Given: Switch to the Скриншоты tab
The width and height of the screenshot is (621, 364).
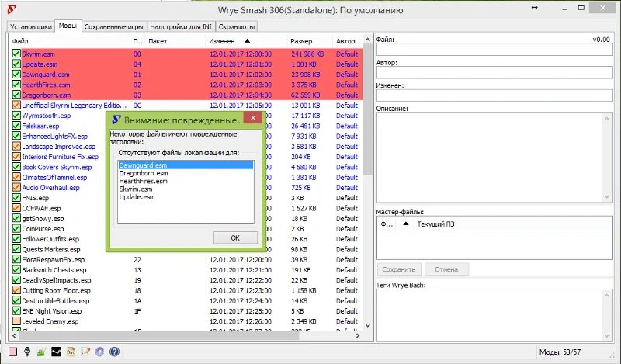Looking at the screenshot, I should 237,26.
